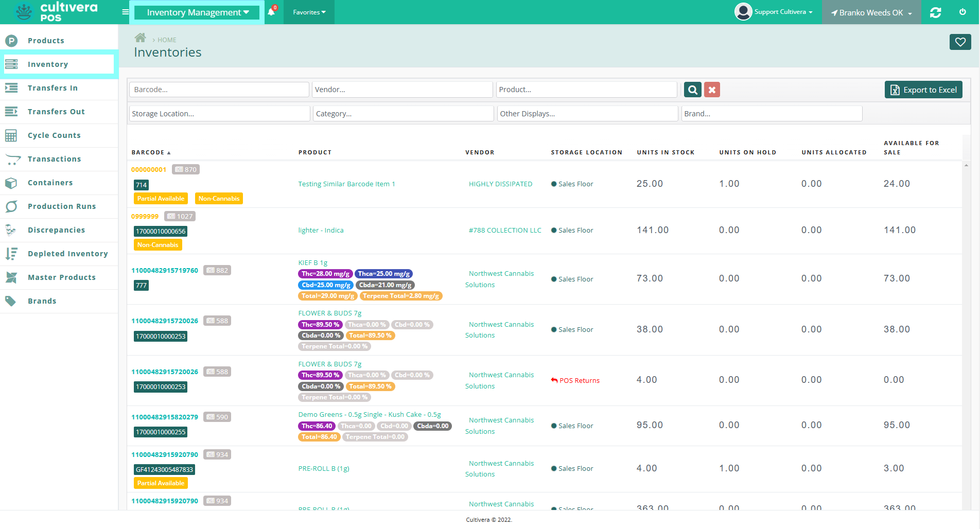980x529 pixels.
Task: Click the Brands tag icon
Action: [10, 301]
